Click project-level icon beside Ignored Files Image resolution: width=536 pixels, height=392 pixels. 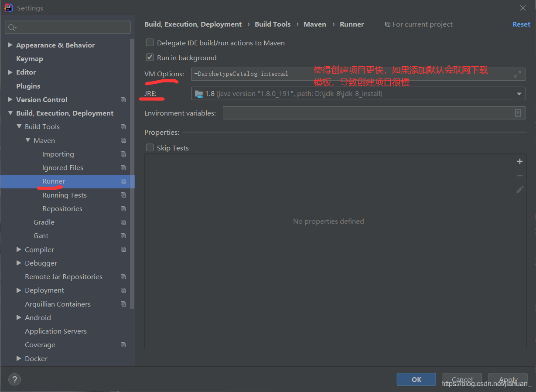(123, 167)
